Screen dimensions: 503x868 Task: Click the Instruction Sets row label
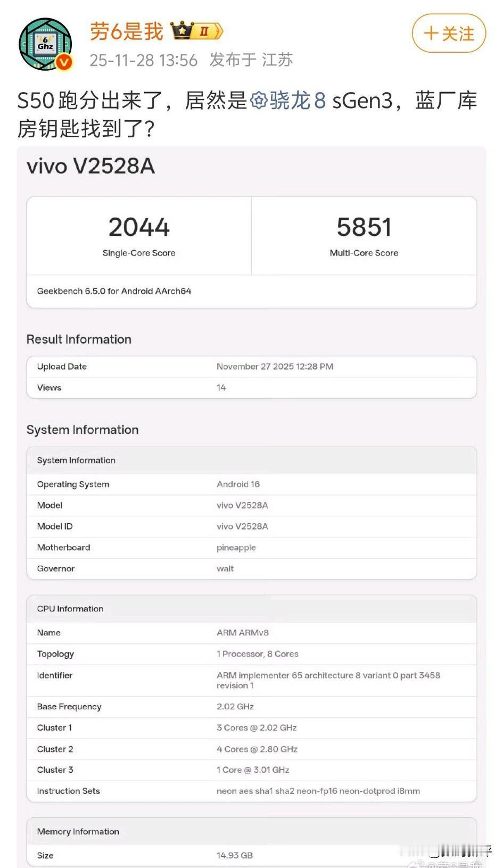click(x=68, y=791)
